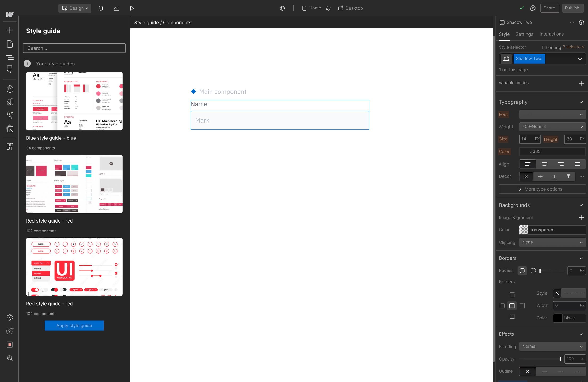This screenshot has width=588, height=382.
Task: Click the Publish button
Action: (x=572, y=8)
